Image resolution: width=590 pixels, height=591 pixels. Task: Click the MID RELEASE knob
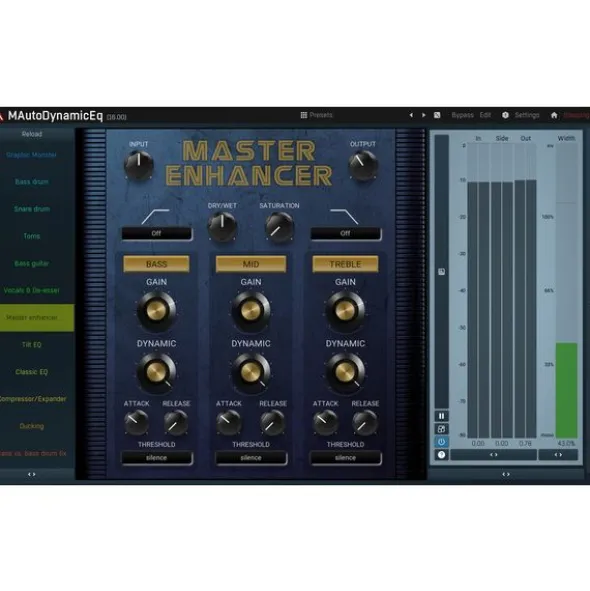tap(273, 423)
